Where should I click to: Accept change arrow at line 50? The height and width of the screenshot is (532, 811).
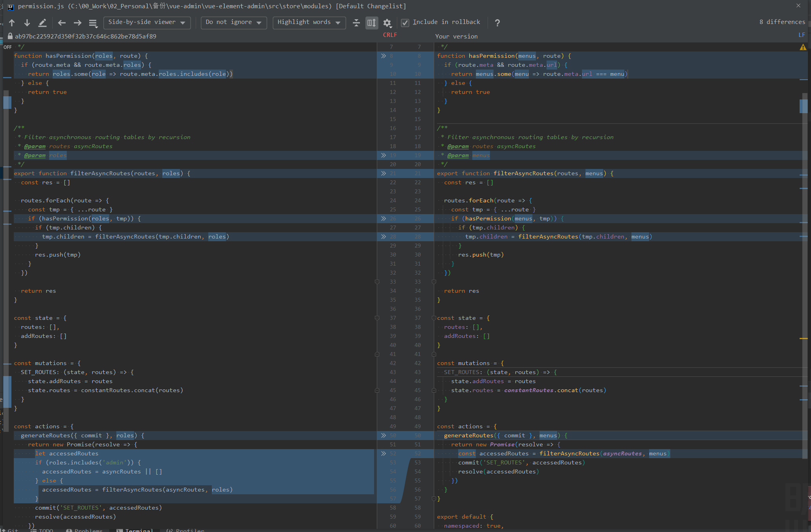(383, 435)
